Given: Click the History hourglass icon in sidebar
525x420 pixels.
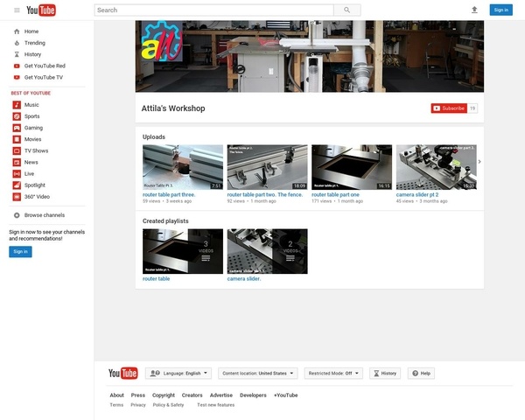Looking at the screenshot, I should pyautogui.click(x=17, y=54).
